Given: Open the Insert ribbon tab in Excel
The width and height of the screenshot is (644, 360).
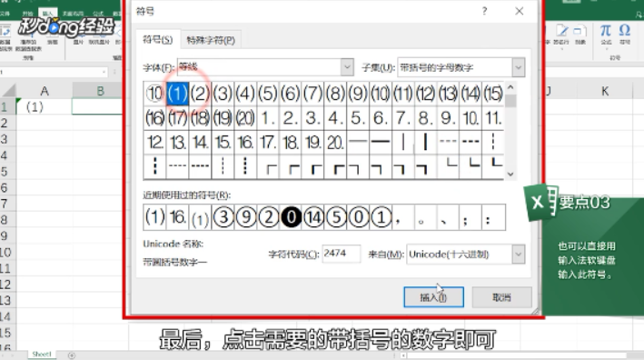Looking at the screenshot, I should [x=47, y=13].
